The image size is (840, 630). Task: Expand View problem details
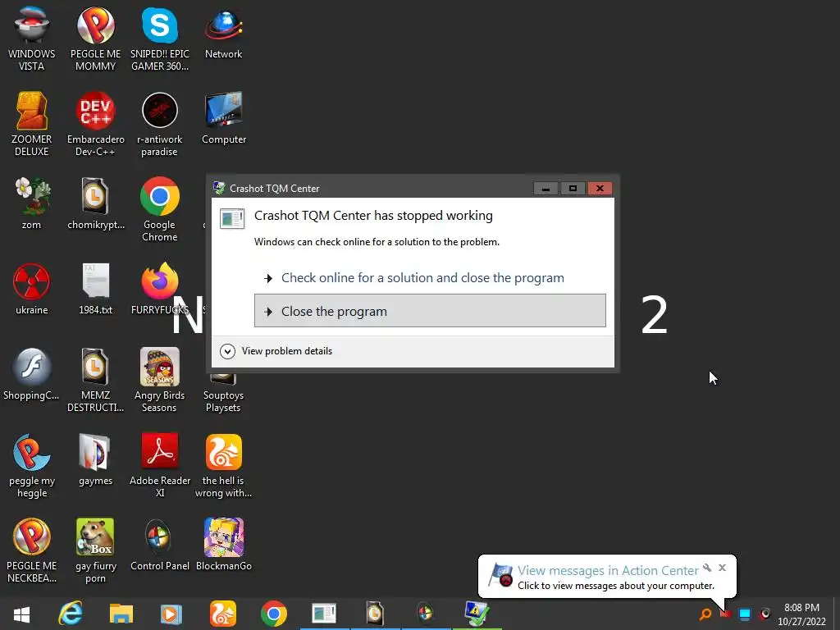[x=227, y=351]
